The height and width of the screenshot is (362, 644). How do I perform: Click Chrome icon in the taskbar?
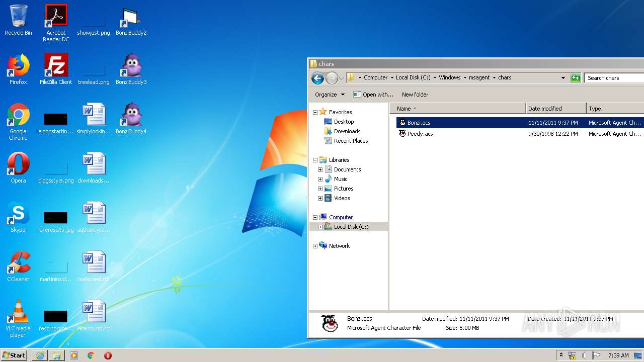(91, 355)
